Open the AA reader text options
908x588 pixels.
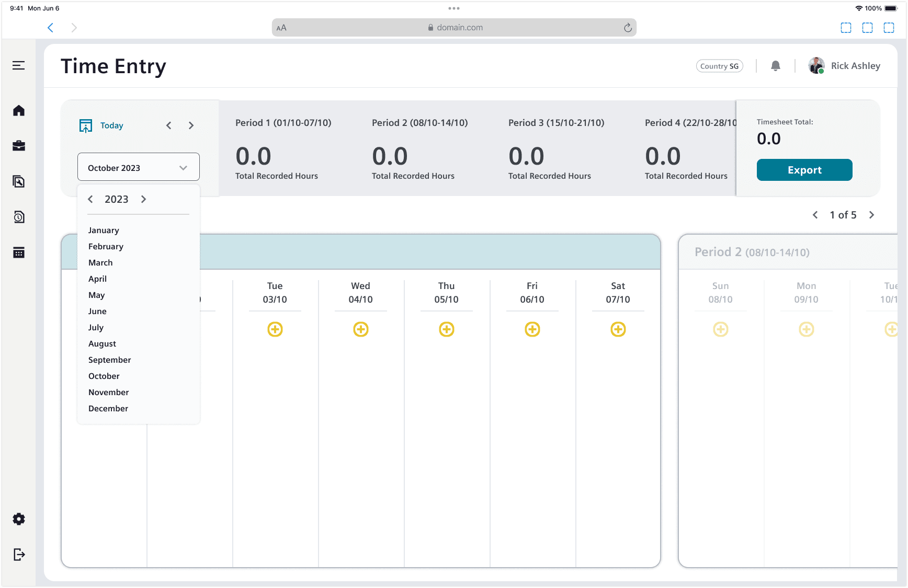[281, 28]
